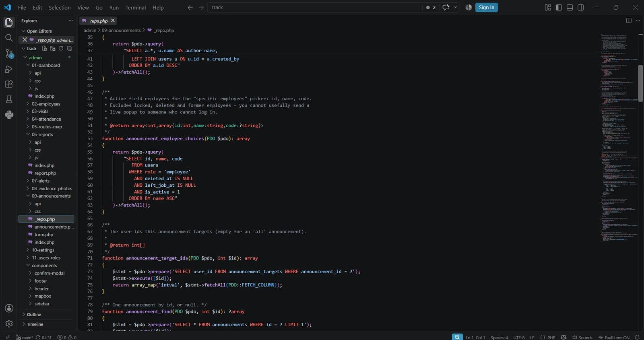Screen dimensions: 644x340
Task: Open the Accounts menu icon
Action: (9, 308)
